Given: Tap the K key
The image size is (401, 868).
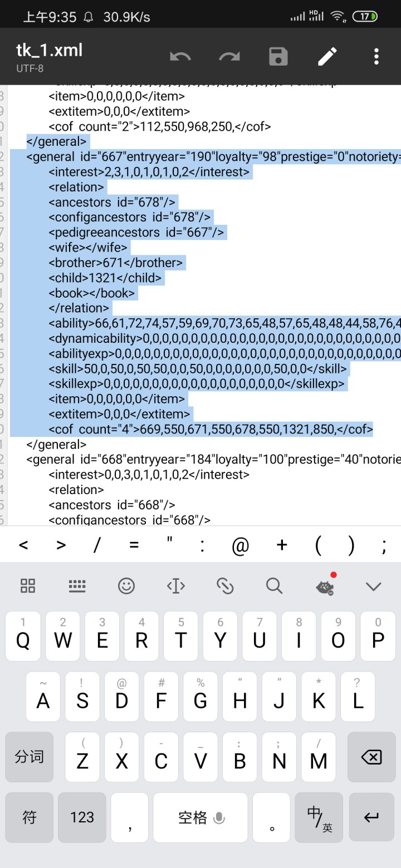Looking at the screenshot, I should pyautogui.click(x=319, y=697).
